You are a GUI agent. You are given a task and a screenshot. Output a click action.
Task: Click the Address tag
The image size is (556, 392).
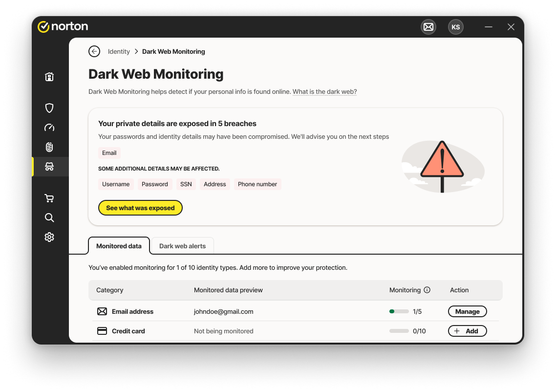point(215,184)
